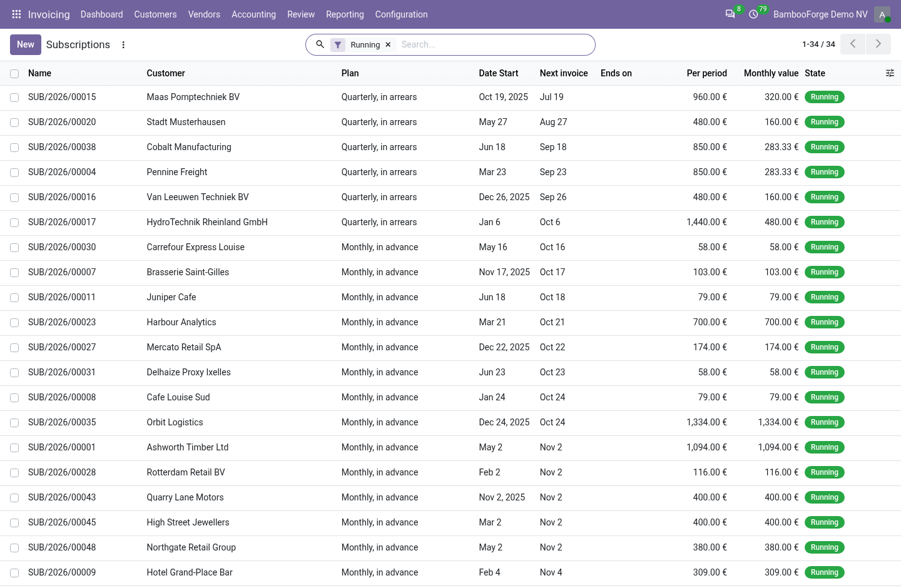Focus the Search input field
This screenshot has height=588, width=901.
pyautogui.click(x=494, y=44)
